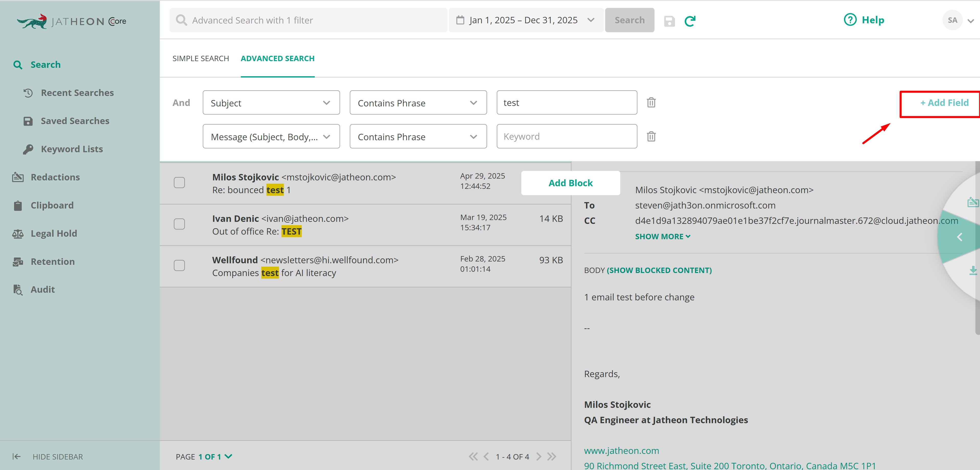Open the Message (Subject, Body,...) field dropdown

click(271, 137)
